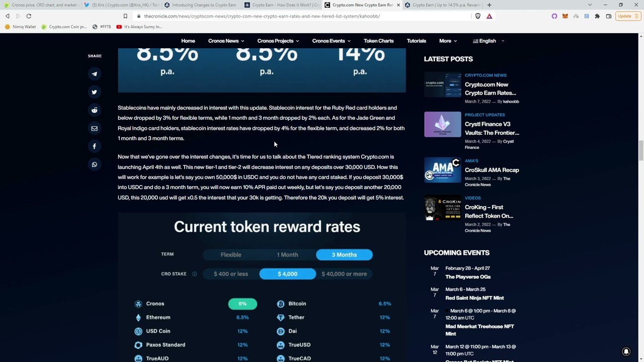Screen dimensions: 644x362
Task: Click CroSkull AMA thumbnail image
Action: pyautogui.click(x=442, y=170)
